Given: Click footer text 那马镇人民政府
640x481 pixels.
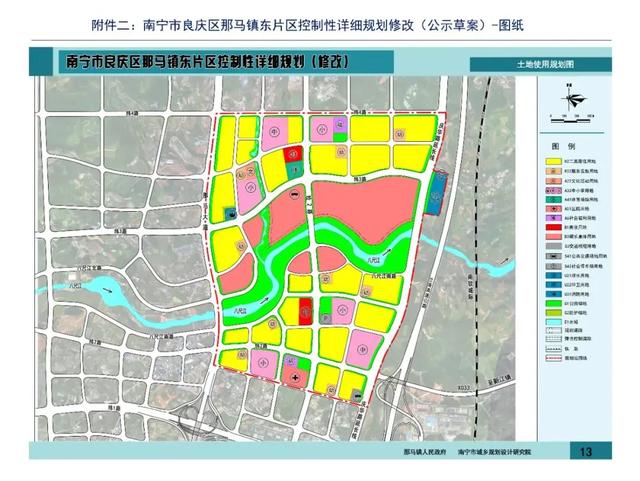Looking at the screenshot, I should click(425, 452).
